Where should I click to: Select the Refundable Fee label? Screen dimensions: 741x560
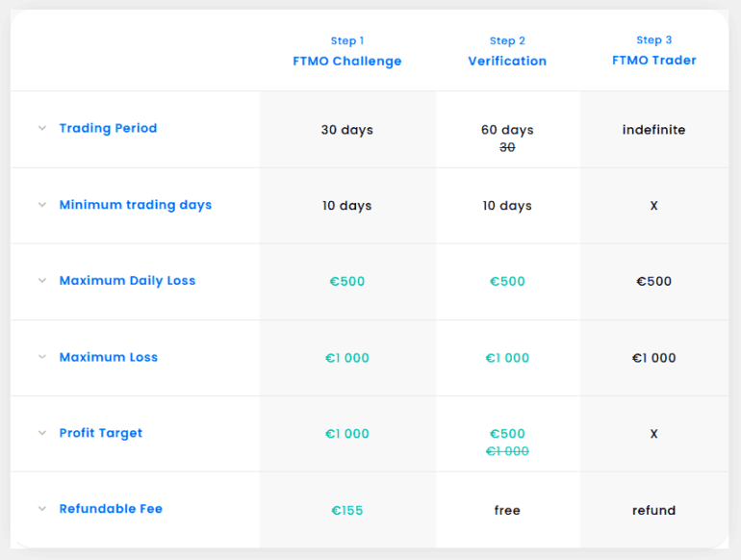coord(111,509)
